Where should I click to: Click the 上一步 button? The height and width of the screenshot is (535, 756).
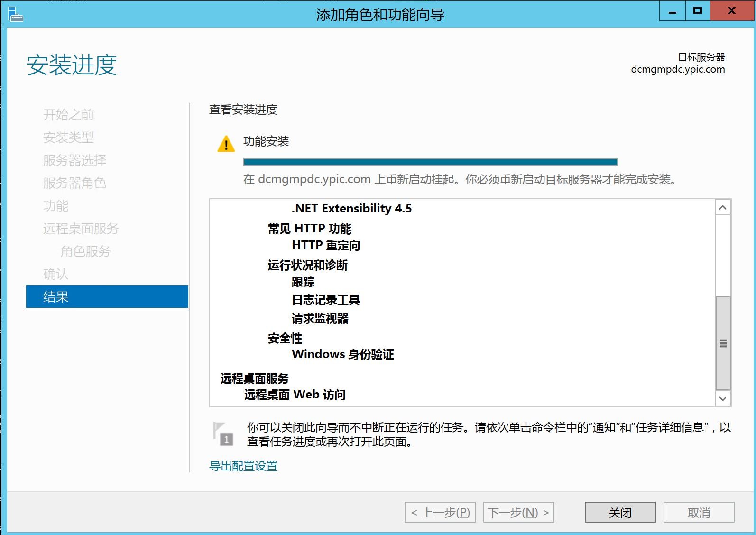coord(440,512)
